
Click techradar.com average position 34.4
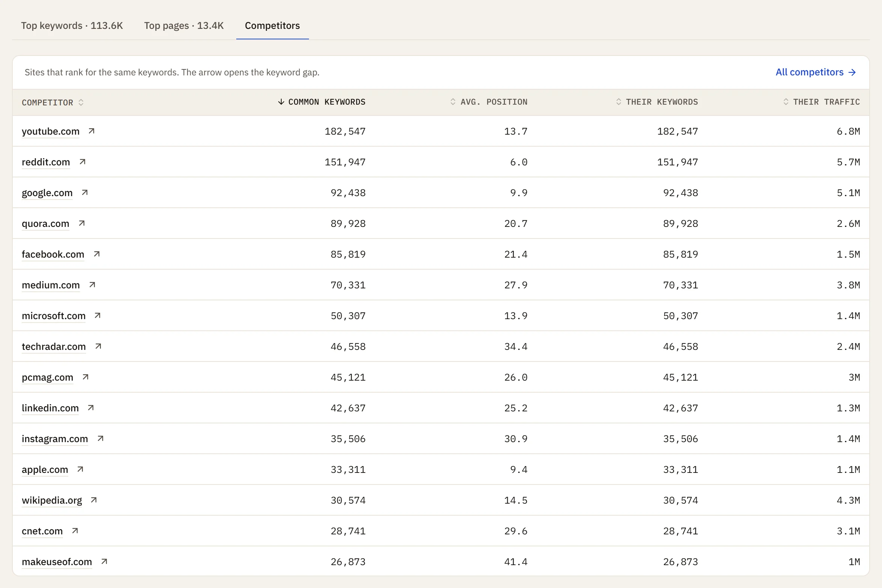(516, 346)
